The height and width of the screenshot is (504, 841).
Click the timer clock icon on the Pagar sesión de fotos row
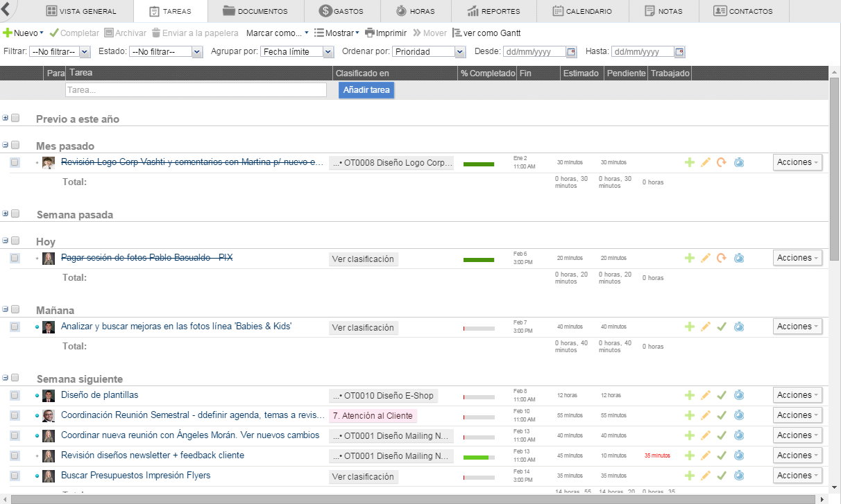coord(739,258)
